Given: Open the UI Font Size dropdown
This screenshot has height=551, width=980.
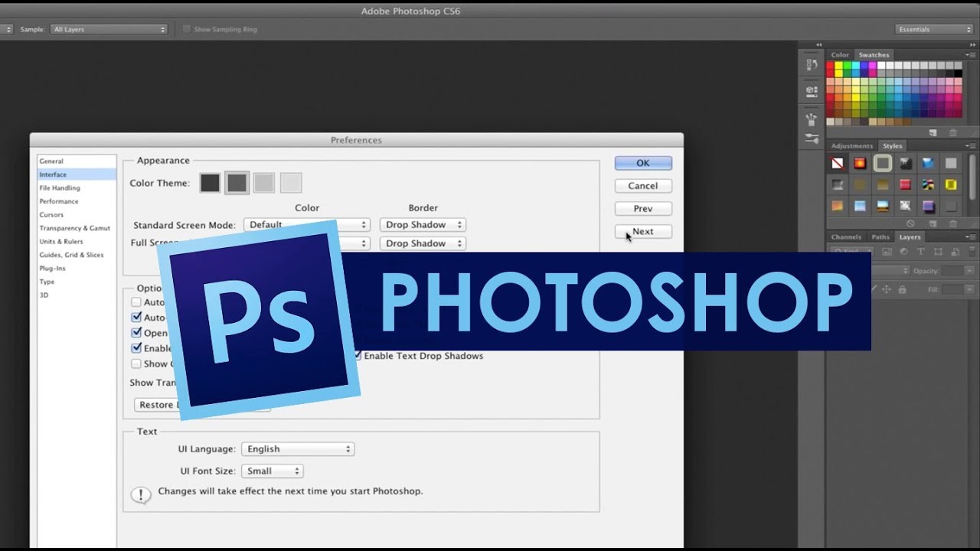Looking at the screenshot, I should (272, 471).
